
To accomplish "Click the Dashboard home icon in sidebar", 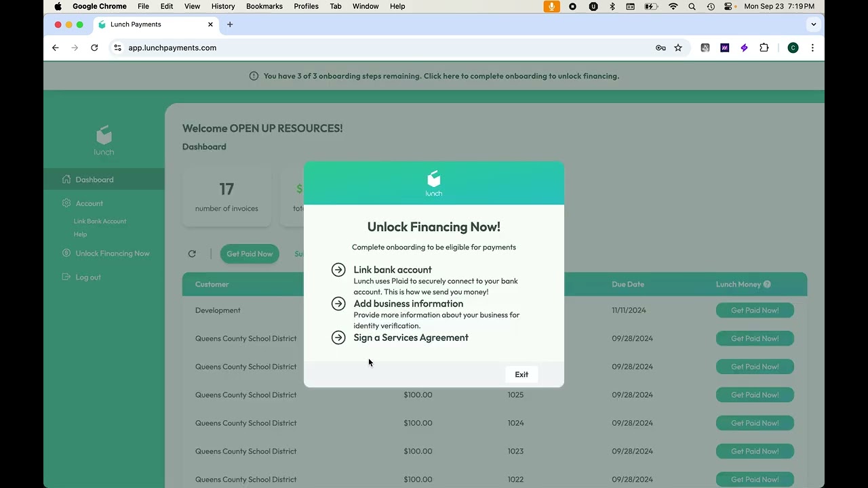I will (66, 180).
